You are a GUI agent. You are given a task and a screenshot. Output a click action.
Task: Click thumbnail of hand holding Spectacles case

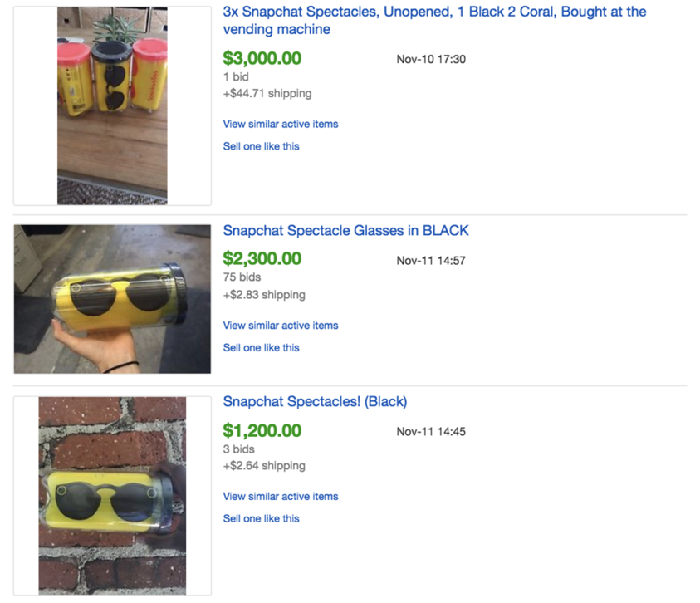pos(112,299)
